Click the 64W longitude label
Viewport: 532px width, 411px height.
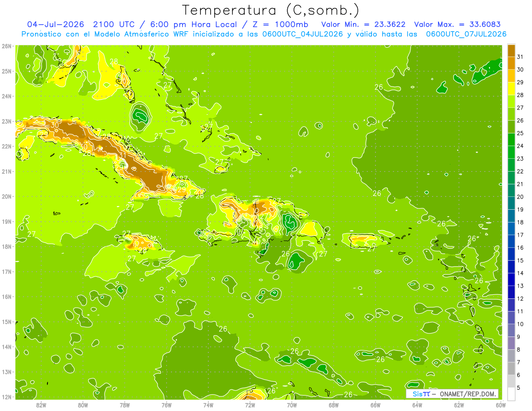click(417, 405)
